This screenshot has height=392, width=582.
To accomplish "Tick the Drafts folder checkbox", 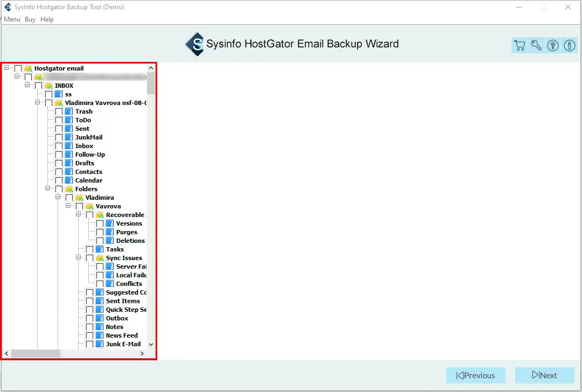I will click(59, 163).
